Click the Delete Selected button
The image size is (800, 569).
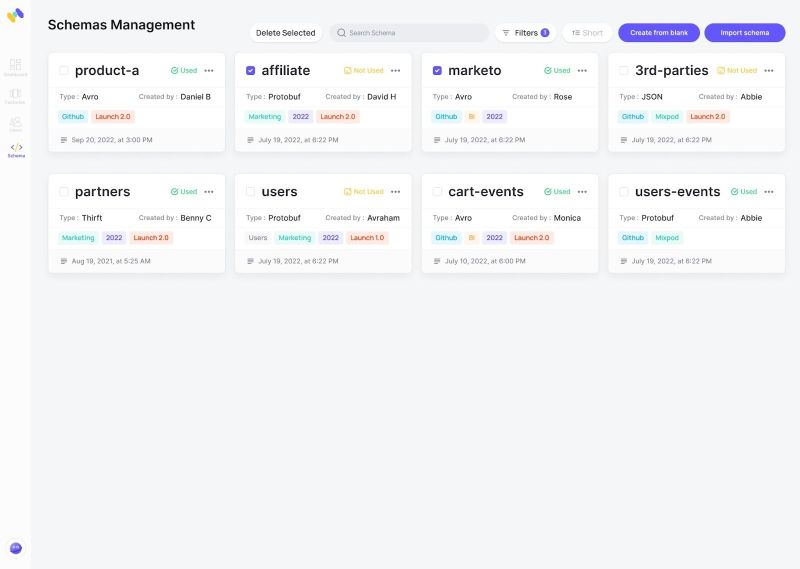(286, 33)
